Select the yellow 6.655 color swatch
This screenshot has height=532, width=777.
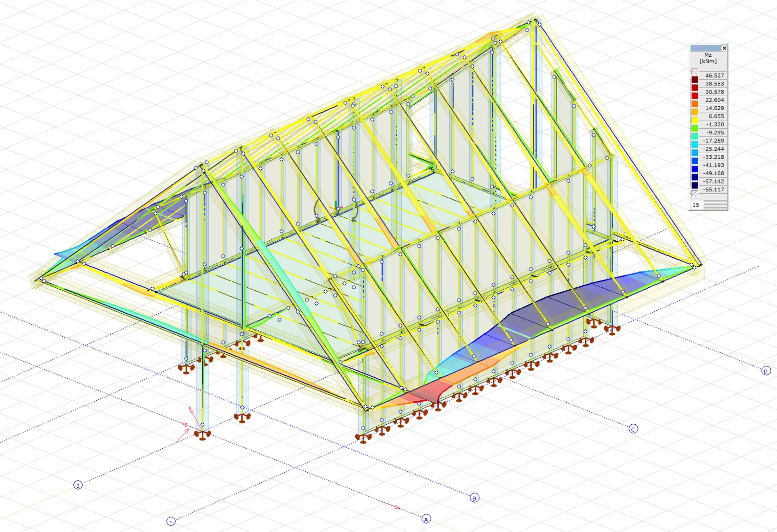tap(695, 120)
